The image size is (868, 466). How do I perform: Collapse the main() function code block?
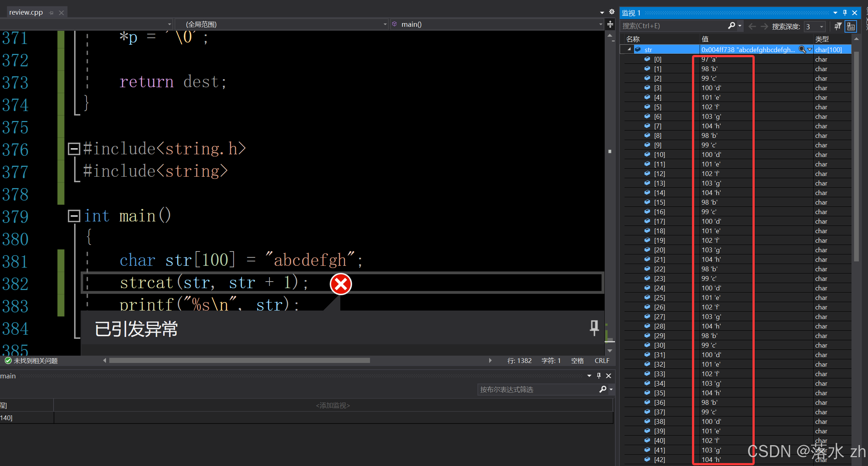pos(74,216)
